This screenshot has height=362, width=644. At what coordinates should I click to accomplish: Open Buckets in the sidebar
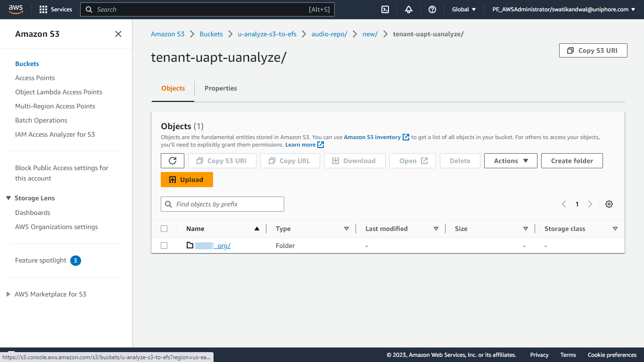point(27,64)
